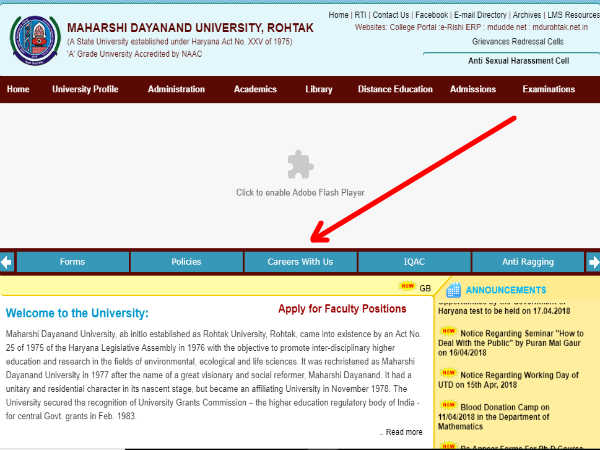This screenshot has width=600, height=450.
Task: Open the Archives link
Action: pos(527,15)
